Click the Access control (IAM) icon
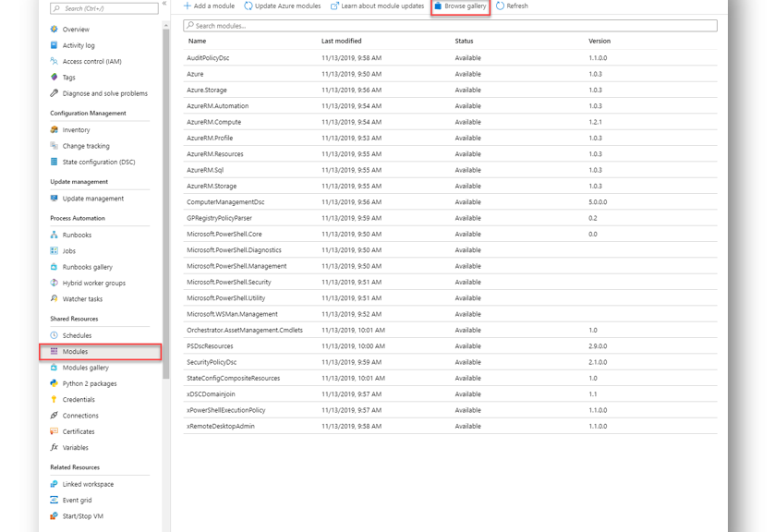775x532 pixels. point(54,61)
